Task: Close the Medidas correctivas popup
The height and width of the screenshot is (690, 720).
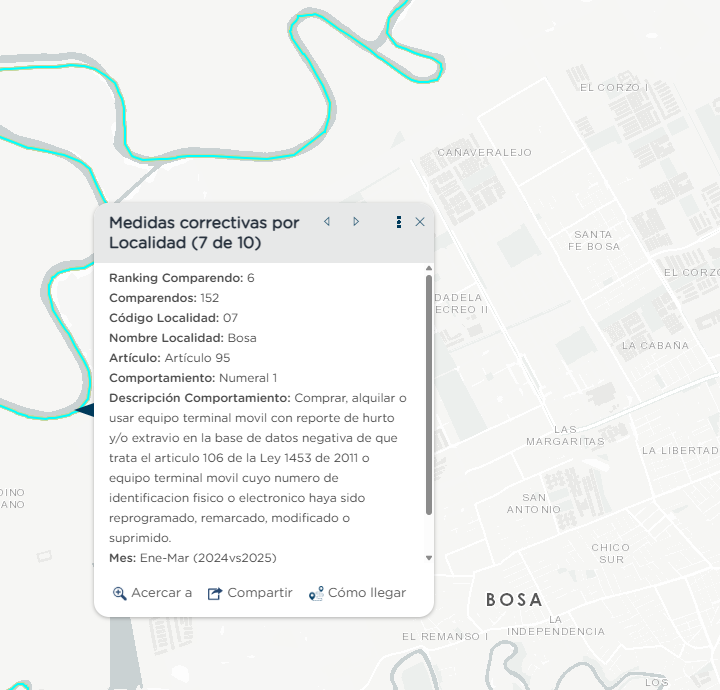Action: 420,222
